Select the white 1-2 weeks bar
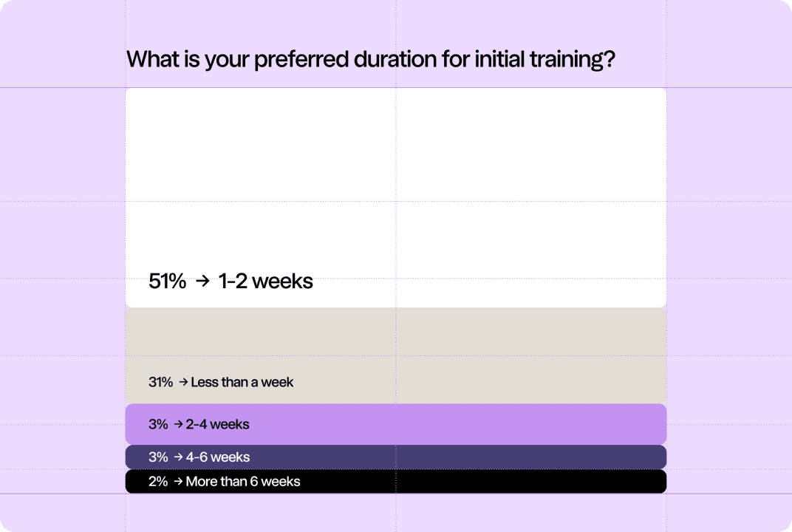The width and height of the screenshot is (792, 532). (x=396, y=198)
